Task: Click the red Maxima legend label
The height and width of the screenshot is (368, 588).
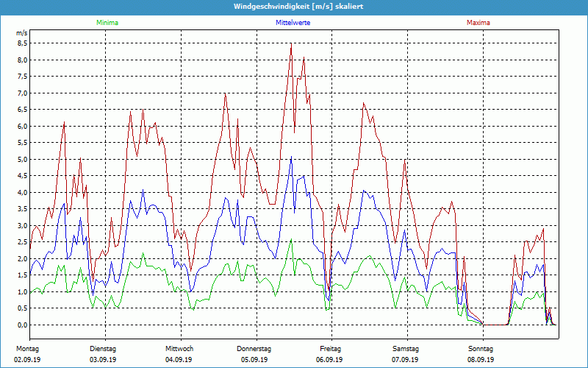Action: [478, 23]
